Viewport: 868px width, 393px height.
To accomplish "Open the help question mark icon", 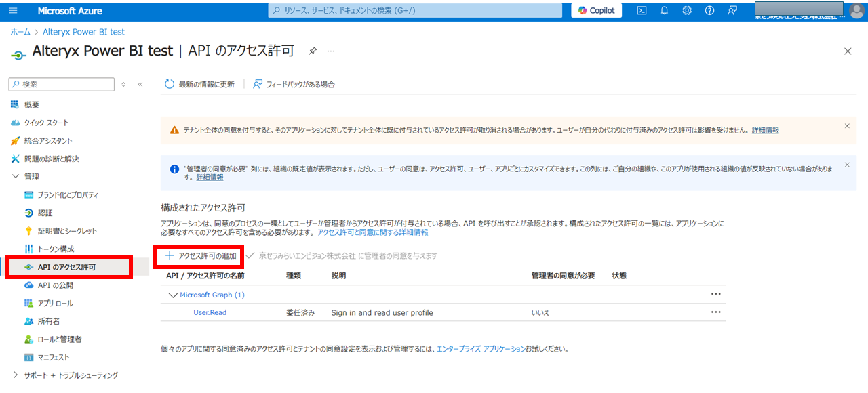I will pos(709,11).
